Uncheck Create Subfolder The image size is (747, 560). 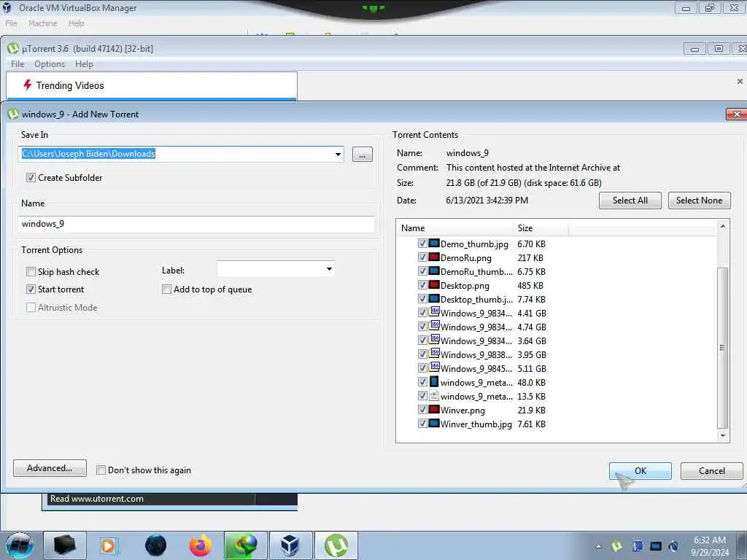31,178
